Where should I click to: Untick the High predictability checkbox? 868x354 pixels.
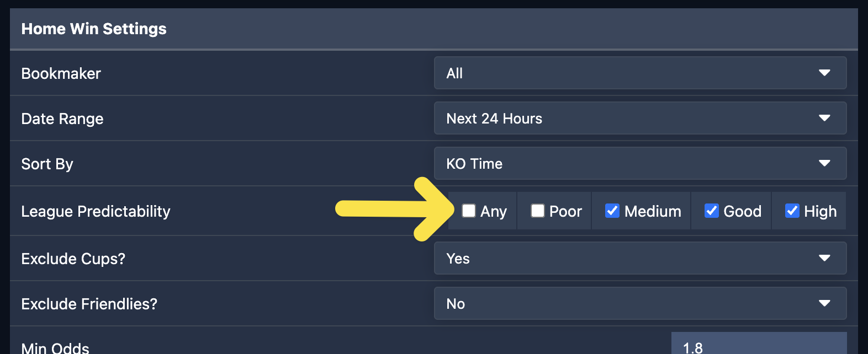click(792, 211)
